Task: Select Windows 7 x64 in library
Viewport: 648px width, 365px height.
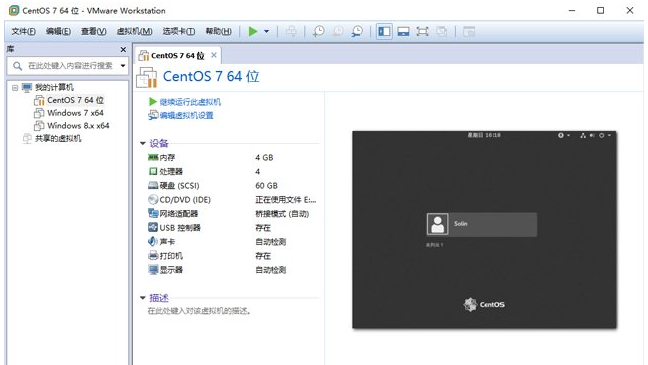Action: coord(69,113)
